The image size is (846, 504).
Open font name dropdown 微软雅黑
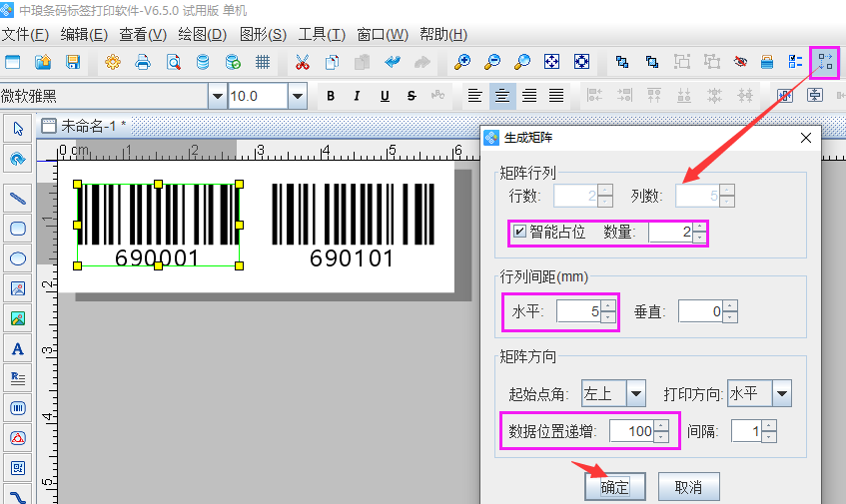218,97
